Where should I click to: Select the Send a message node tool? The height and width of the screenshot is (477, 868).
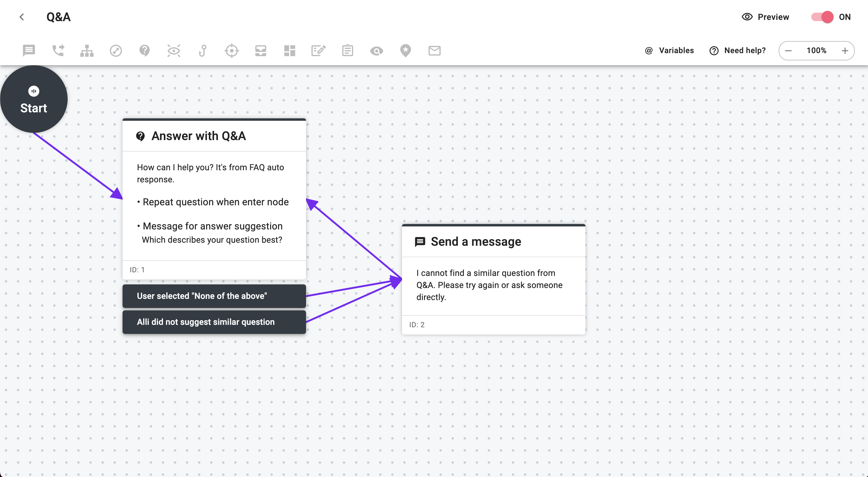[x=29, y=50]
